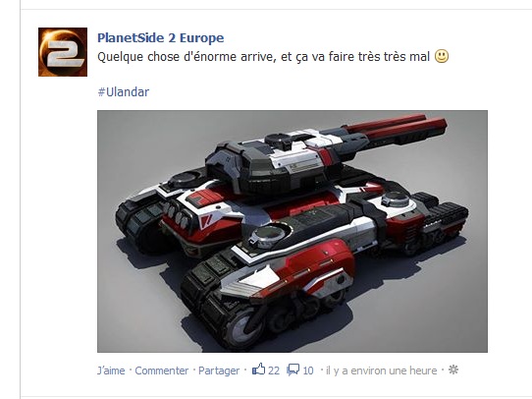Enlarge the tank photo

pos(293,231)
